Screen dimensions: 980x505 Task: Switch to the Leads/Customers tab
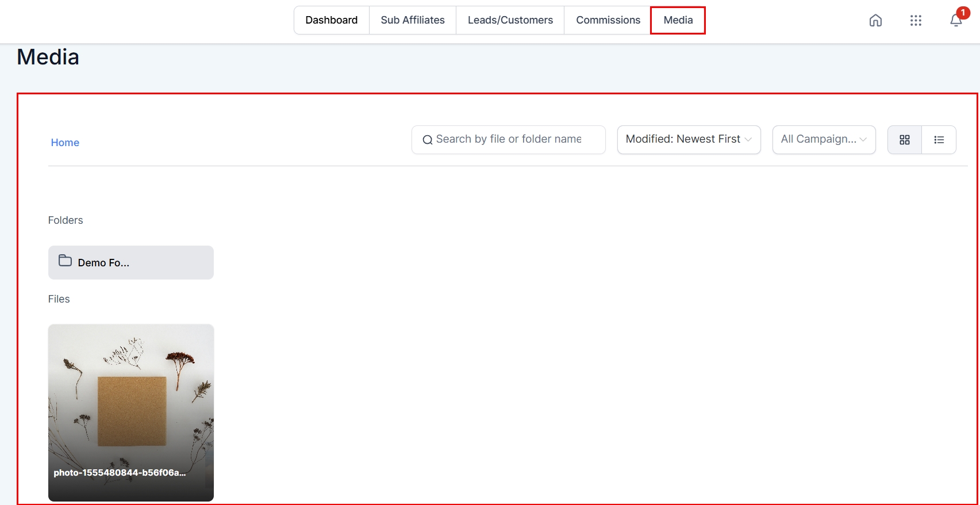[510, 20]
